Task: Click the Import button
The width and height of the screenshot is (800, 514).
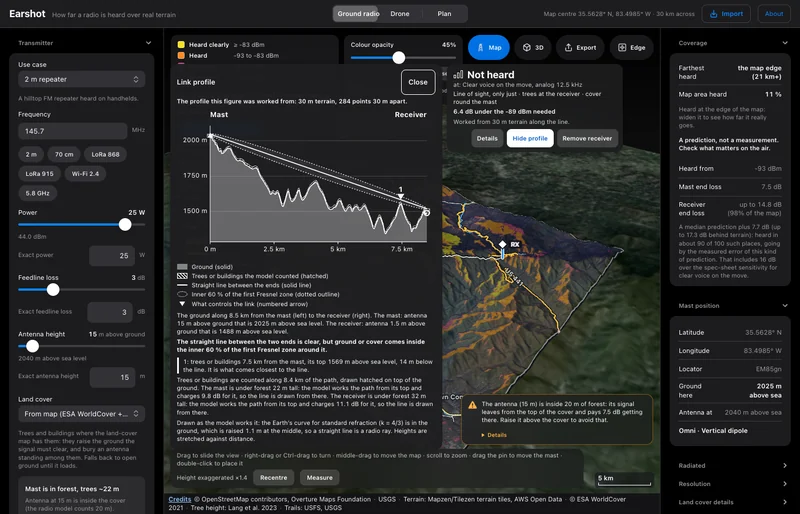Action: pos(726,14)
